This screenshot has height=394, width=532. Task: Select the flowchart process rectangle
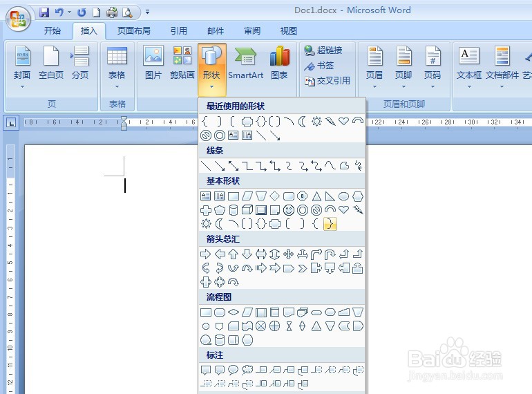(x=206, y=312)
